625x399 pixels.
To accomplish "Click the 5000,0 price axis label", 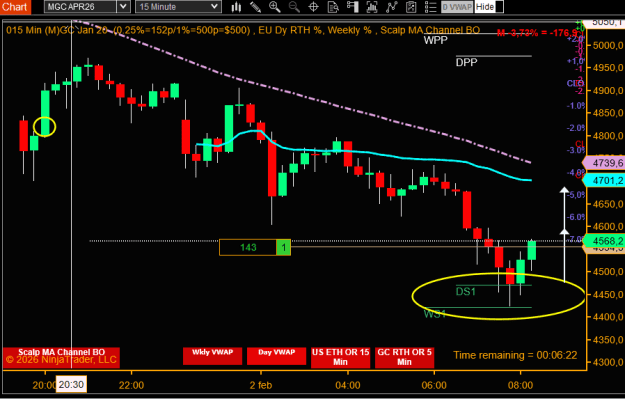I will coord(608,45).
